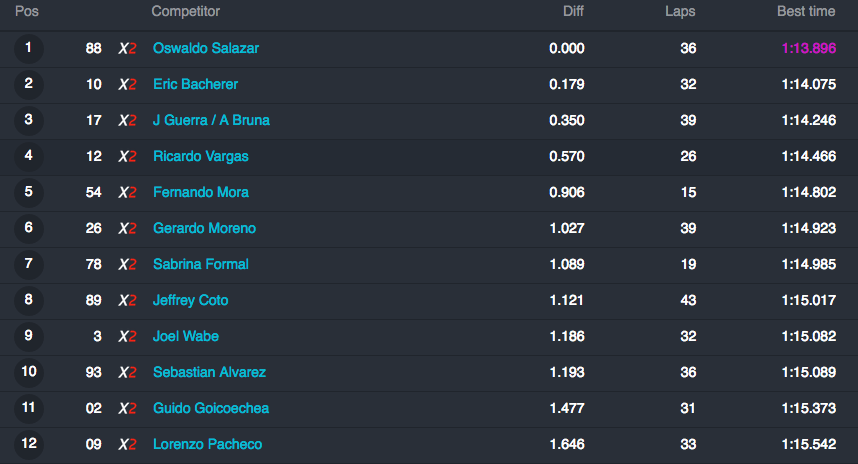Click the X2 icon beside Jeffrey Coto
This screenshot has width=858, height=464.
click(127, 300)
